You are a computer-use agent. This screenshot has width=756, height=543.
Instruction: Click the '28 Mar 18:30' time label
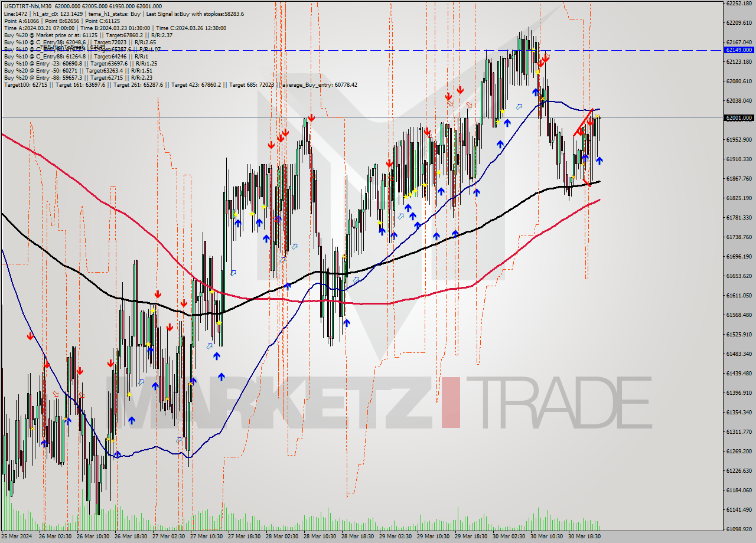tap(358, 537)
